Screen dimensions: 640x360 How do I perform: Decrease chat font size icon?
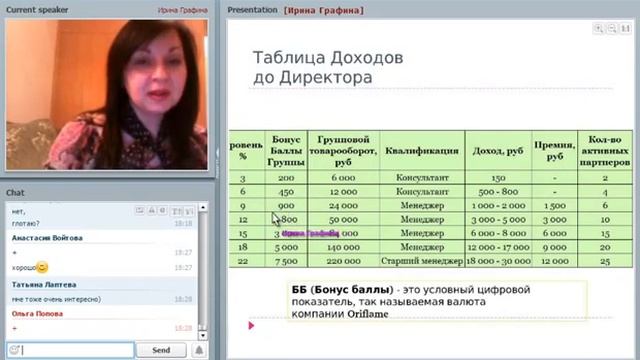click(x=189, y=211)
